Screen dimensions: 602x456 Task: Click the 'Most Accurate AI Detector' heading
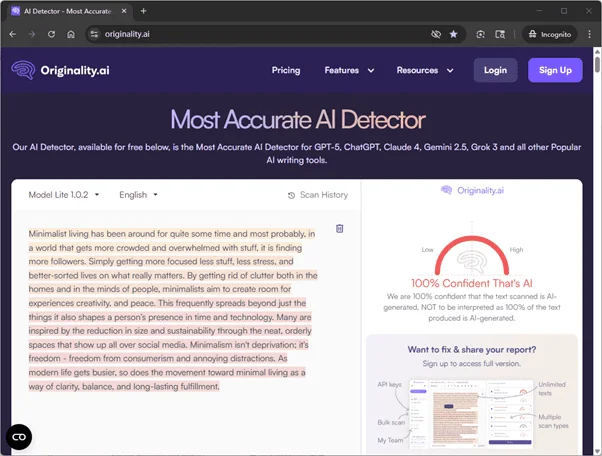(298, 119)
